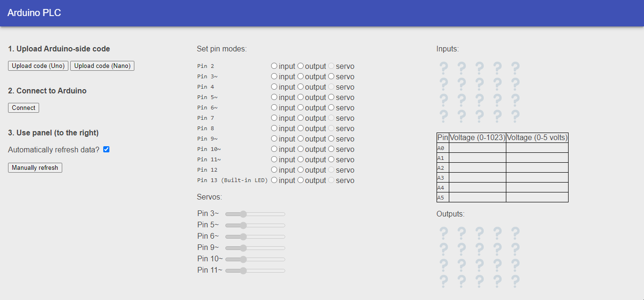Click the 'Set pin modes:' heading
Image resolution: width=644 pixels, height=300 pixels.
(222, 49)
